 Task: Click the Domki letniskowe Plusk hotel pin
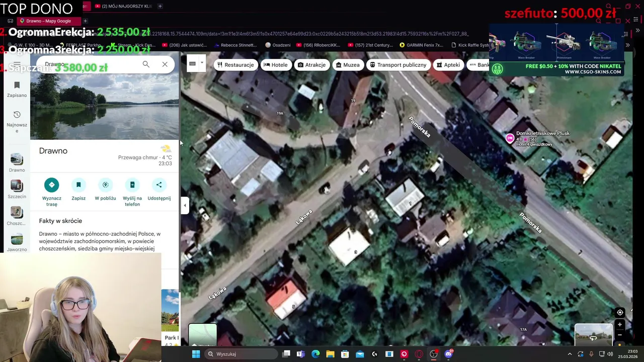[510, 138]
